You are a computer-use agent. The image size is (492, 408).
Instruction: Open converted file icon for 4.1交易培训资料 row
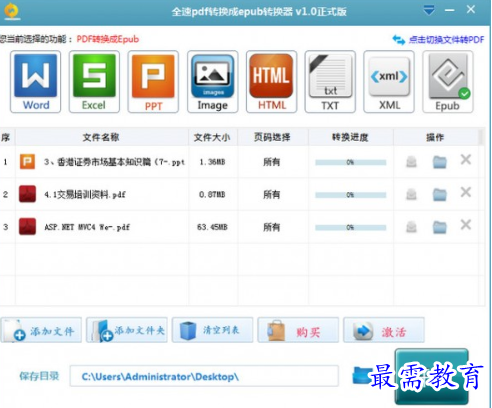coord(411,194)
